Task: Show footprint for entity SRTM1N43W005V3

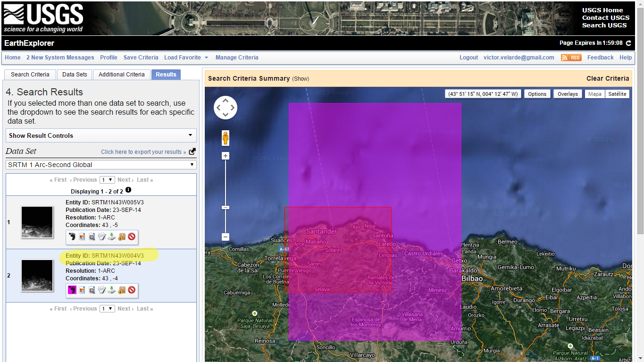Action: point(72,236)
